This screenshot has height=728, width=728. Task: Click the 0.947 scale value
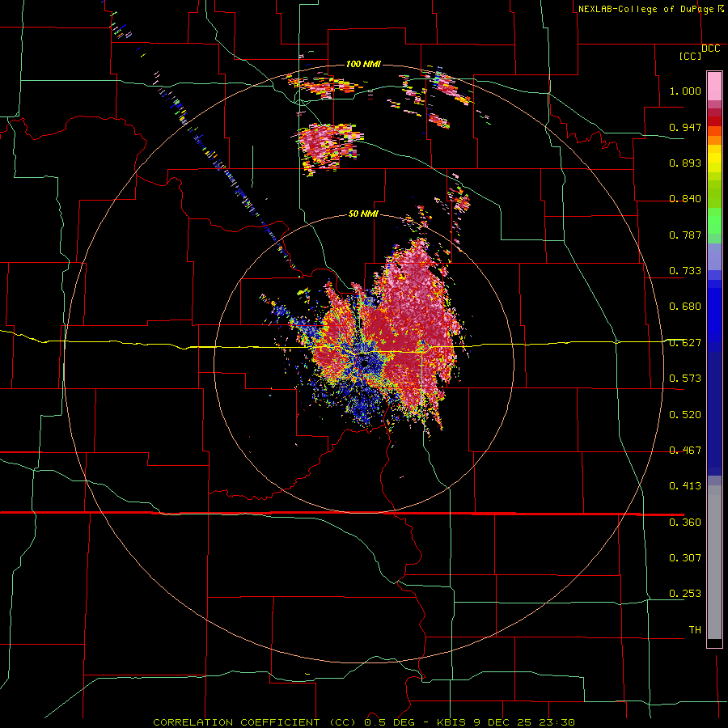(x=685, y=127)
